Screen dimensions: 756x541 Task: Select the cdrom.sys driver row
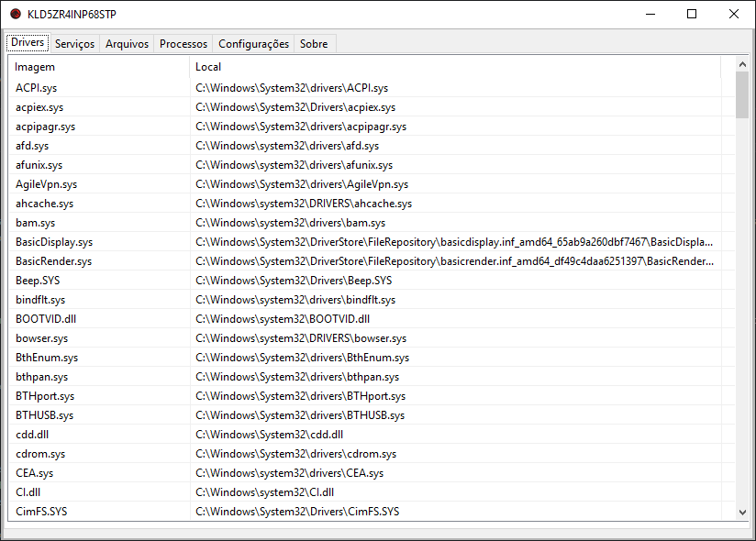[x=92, y=453]
